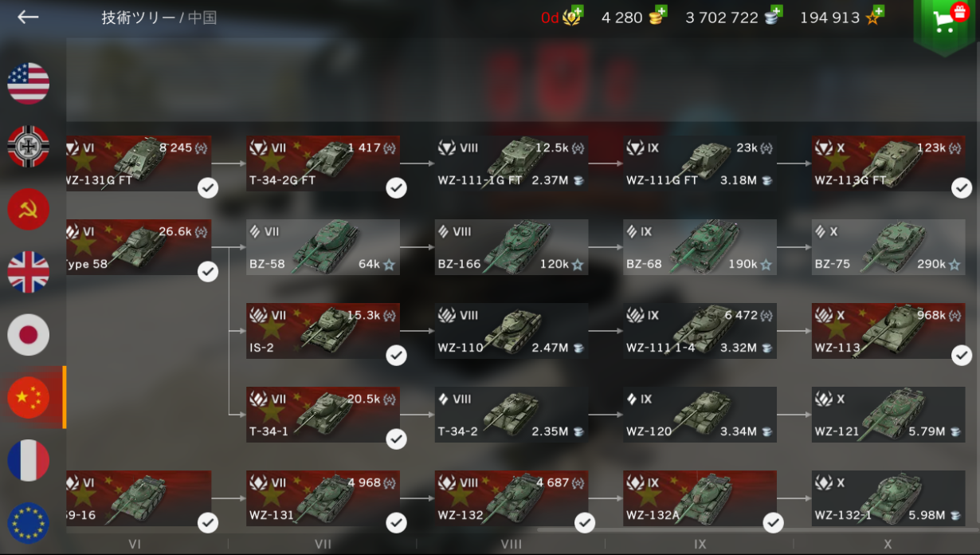Go back with the arrow icon

[28, 18]
